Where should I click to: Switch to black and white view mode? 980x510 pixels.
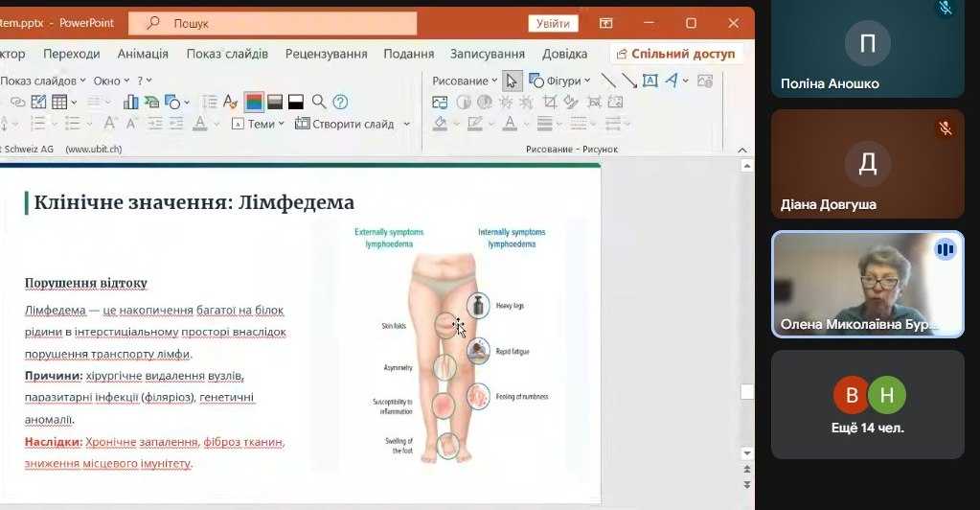tap(296, 102)
